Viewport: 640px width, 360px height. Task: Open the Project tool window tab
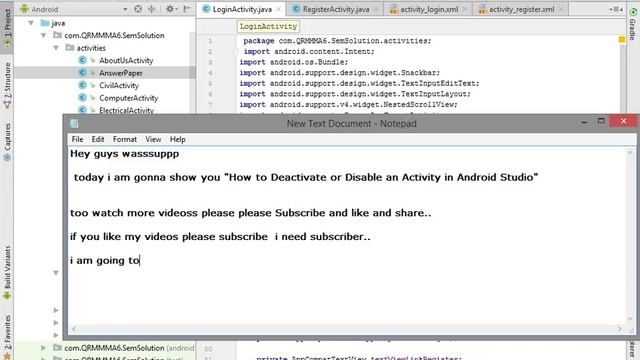point(7,29)
